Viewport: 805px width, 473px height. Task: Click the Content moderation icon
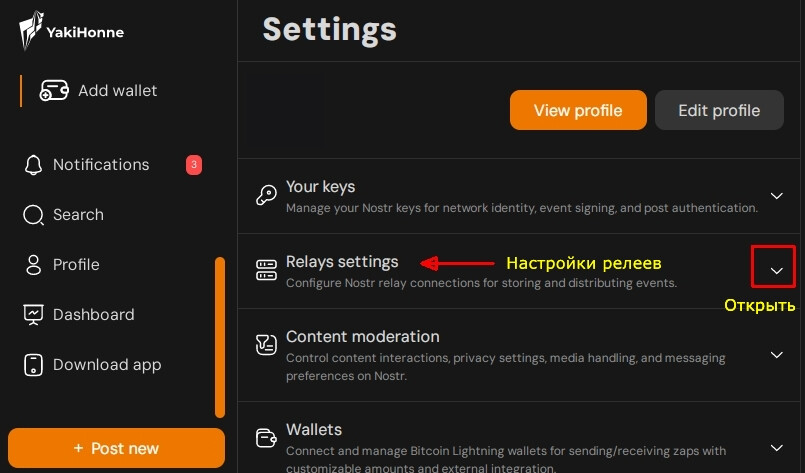[266, 345]
